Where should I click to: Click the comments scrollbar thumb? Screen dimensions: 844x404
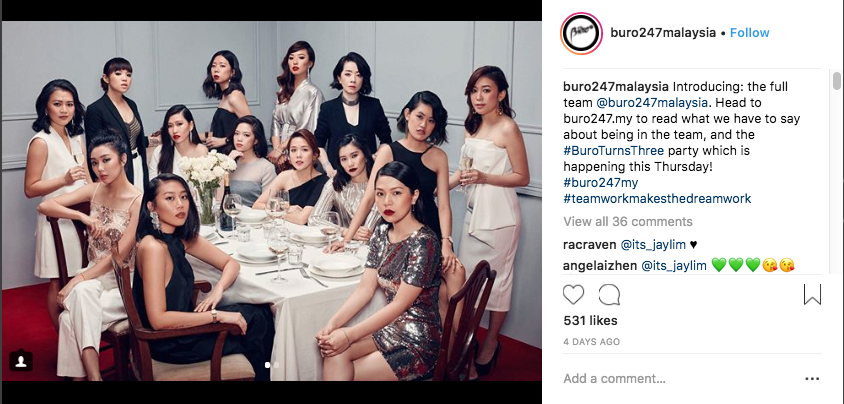point(836,81)
